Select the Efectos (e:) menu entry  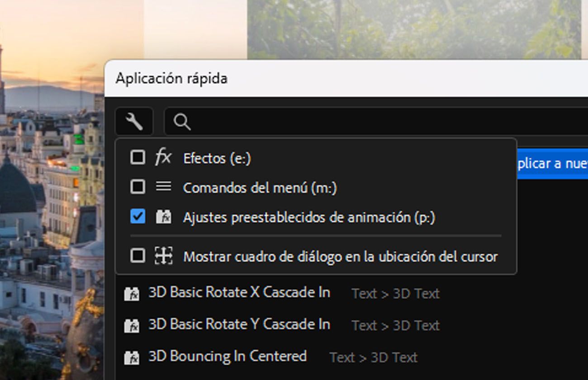217,158
